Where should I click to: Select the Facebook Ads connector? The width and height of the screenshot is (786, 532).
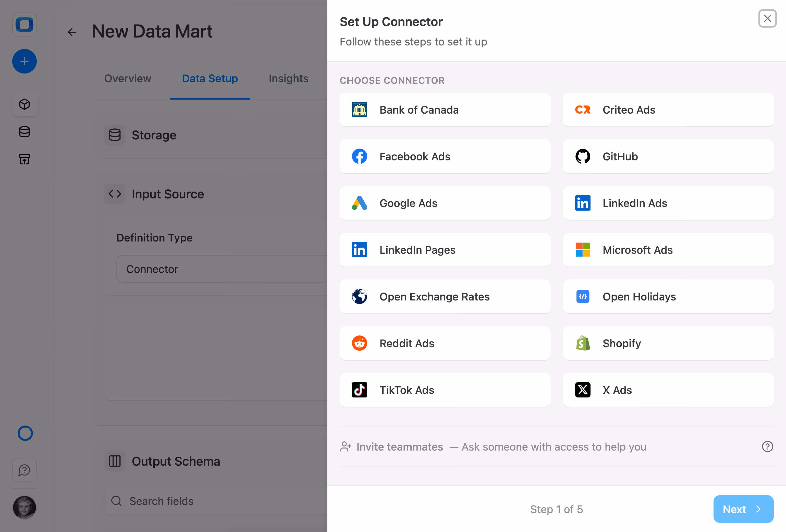[445, 156]
